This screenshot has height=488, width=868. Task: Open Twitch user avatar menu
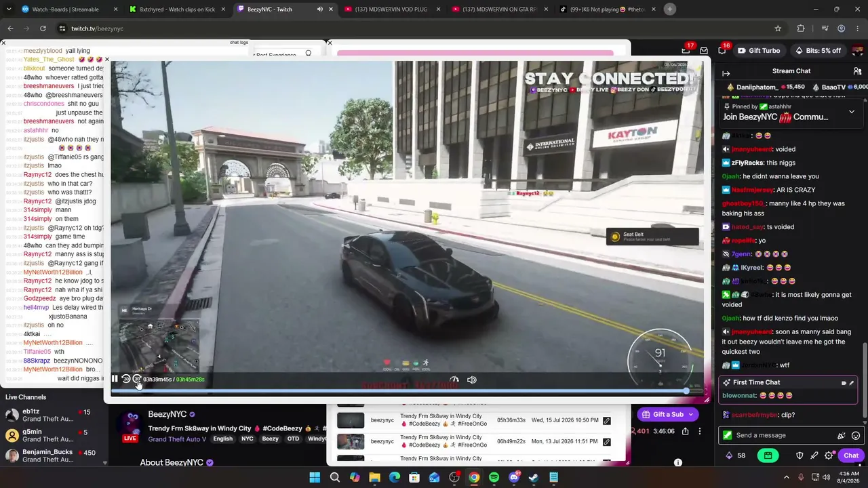(858, 51)
